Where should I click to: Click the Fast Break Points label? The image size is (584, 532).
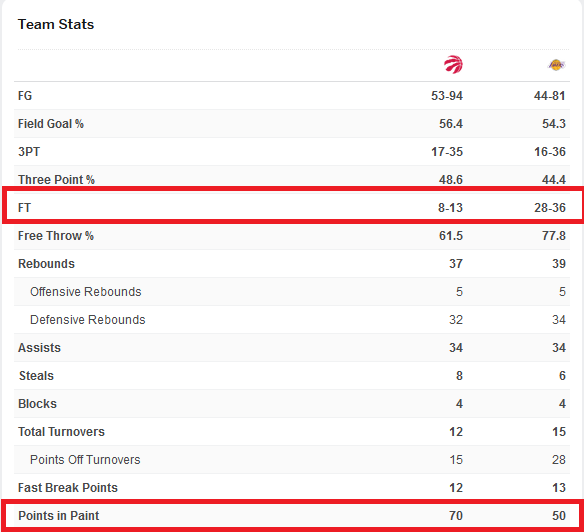68,488
